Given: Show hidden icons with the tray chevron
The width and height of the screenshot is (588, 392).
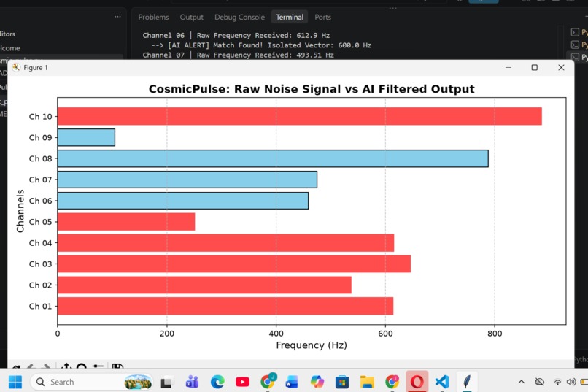Looking at the screenshot, I should click(522, 383).
